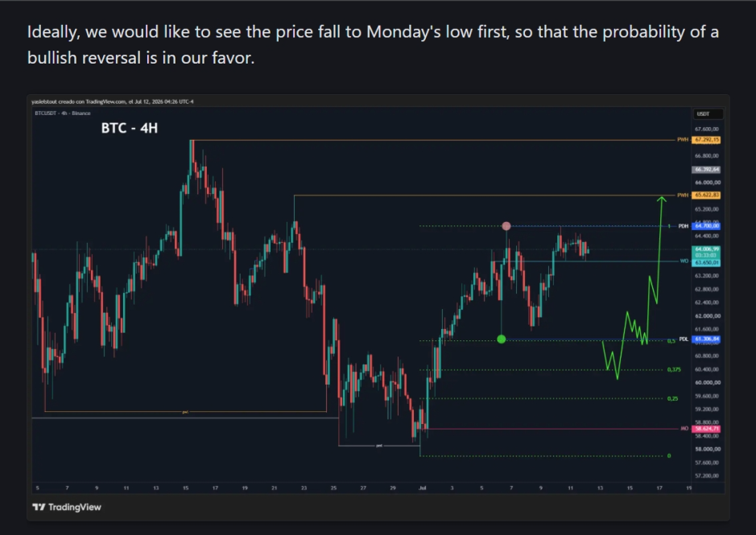Image resolution: width=756 pixels, height=535 pixels.
Task: Click the pink MO 58,624.71 price tag
Action: pos(706,429)
